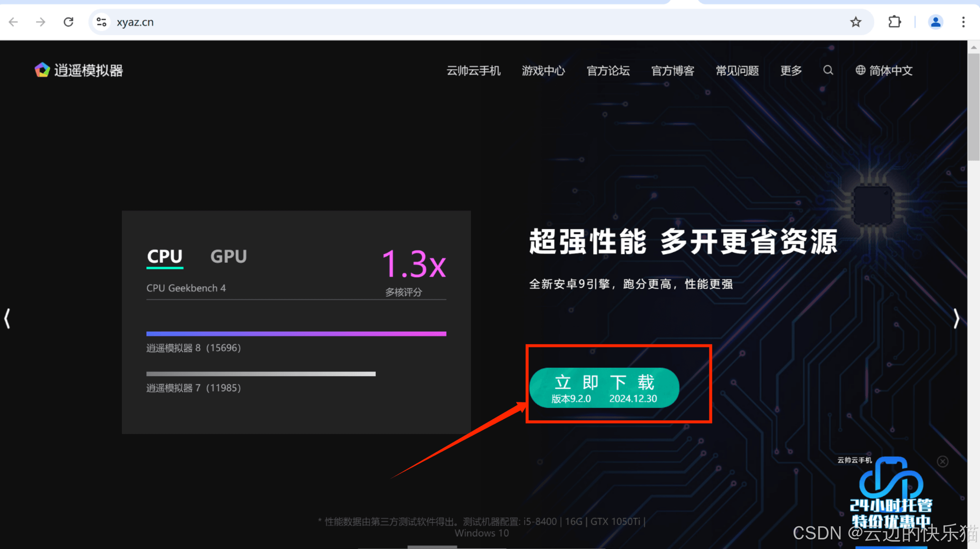Click the 多核评分 label
This screenshot has height=549, width=980.
(404, 292)
